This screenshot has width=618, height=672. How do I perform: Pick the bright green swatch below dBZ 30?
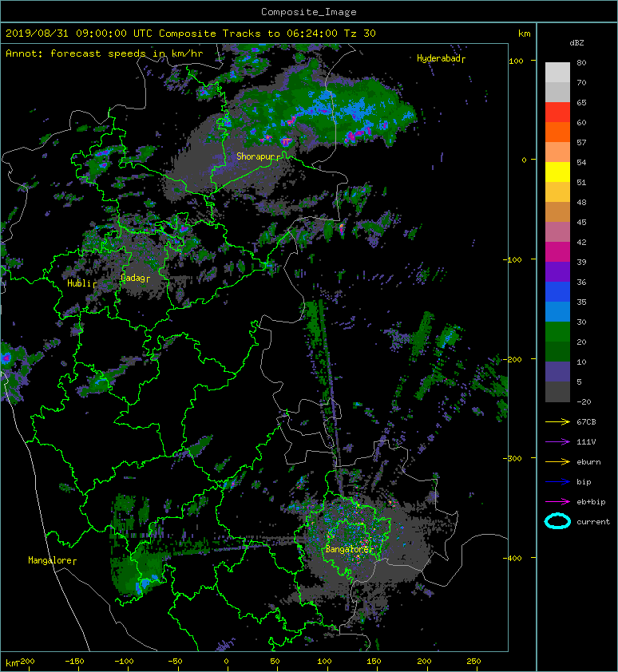coord(557,332)
